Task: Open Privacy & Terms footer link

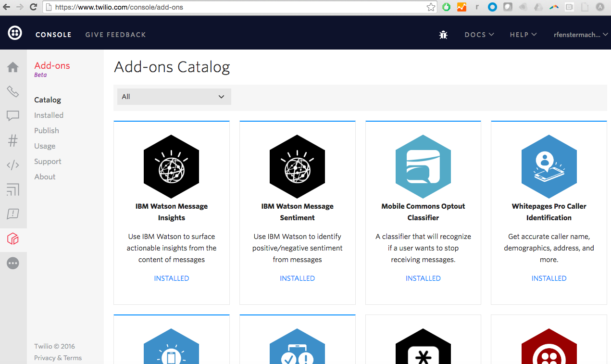Action: tap(58, 358)
